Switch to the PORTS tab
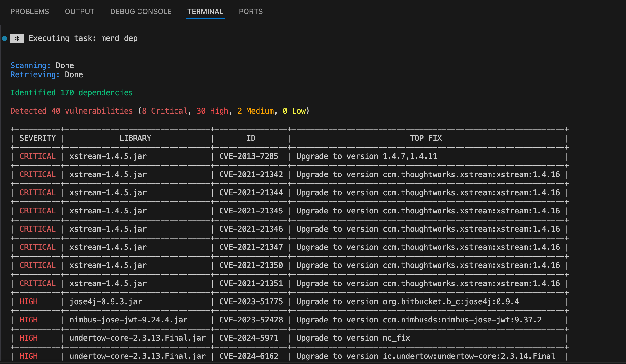The image size is (626, 364). point(250,11)
